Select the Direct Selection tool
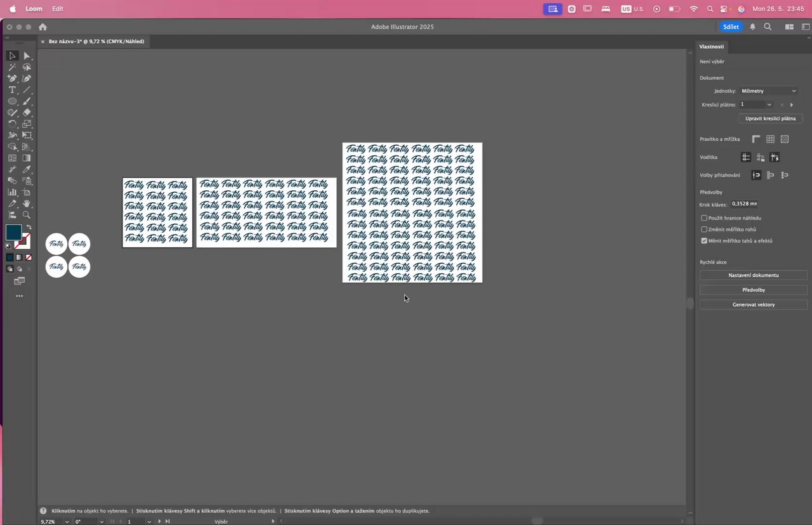 click(27, 56)
